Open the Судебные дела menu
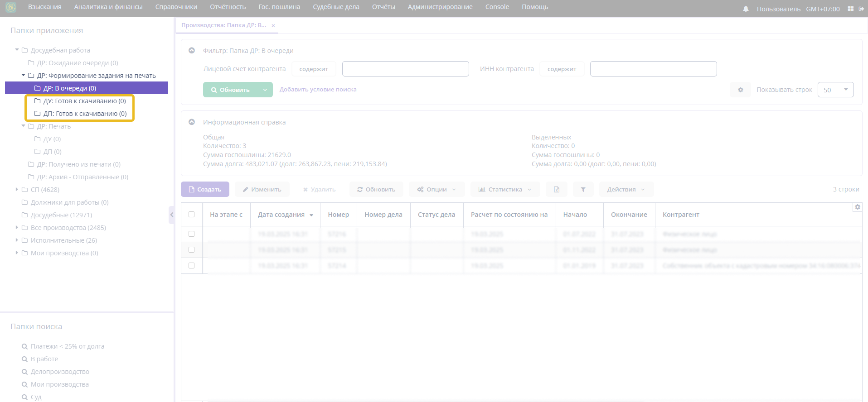Viewport: 868px width, 402px height. 335,7
